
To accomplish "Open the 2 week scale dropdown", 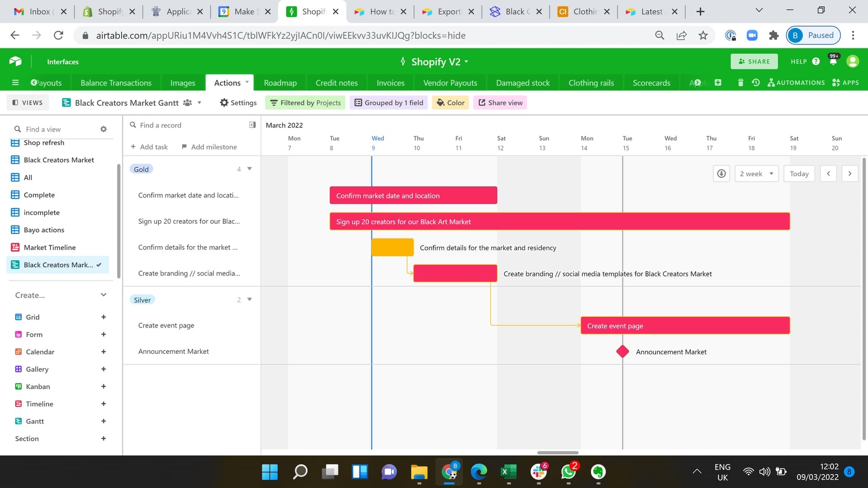I will click(x=756, y=174).
